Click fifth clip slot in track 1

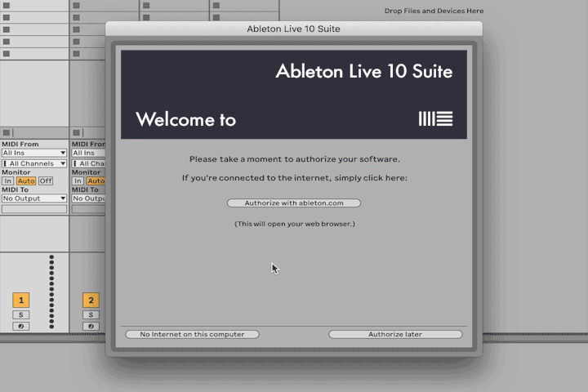coord(34,54)
